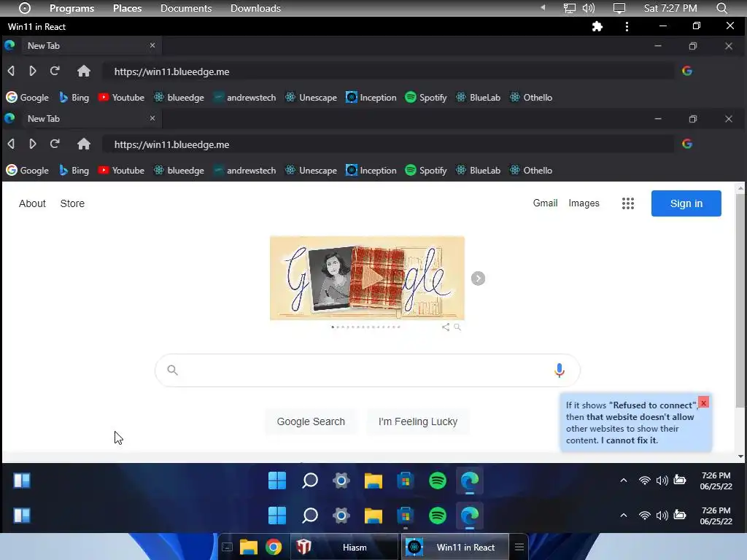
Task: Click the andrewstech bookmark in the lower bookmarks bar
Action: coord(244,170)
